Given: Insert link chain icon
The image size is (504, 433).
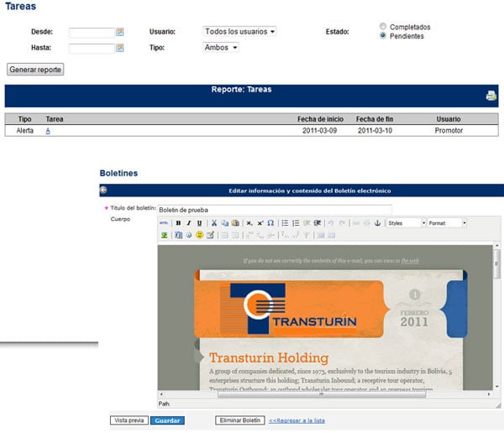Looking at the screenshot, I should pyautogui.click(x=356, y=223).
